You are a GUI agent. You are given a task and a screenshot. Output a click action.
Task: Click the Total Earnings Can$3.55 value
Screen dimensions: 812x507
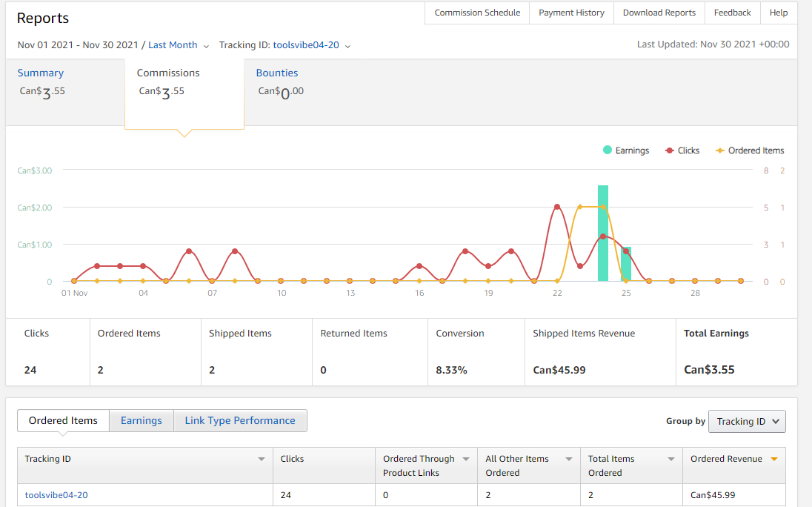coord(709,370)
